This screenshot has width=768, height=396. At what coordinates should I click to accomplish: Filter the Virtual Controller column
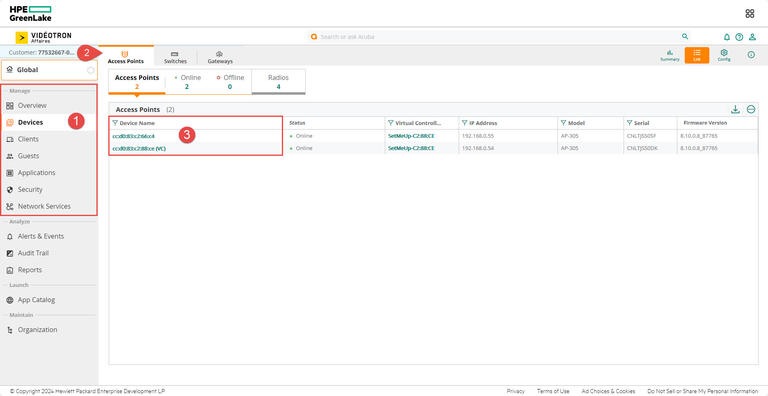coord(390,123)
